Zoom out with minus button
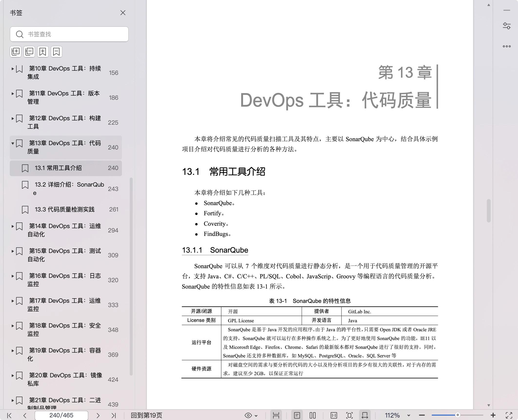The width and height of the screenshot is (518, 420). pyautogui.click(x=422, y=415)
